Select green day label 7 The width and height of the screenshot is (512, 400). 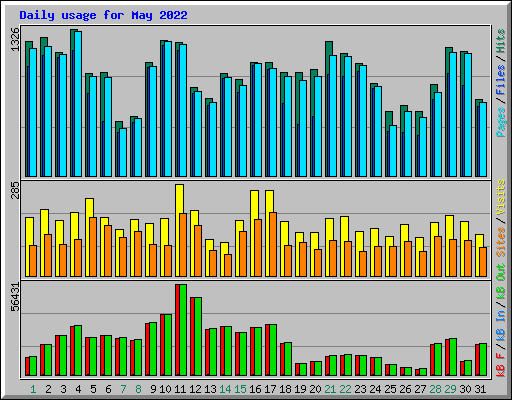pyautogui.click(x=123, y=389)
